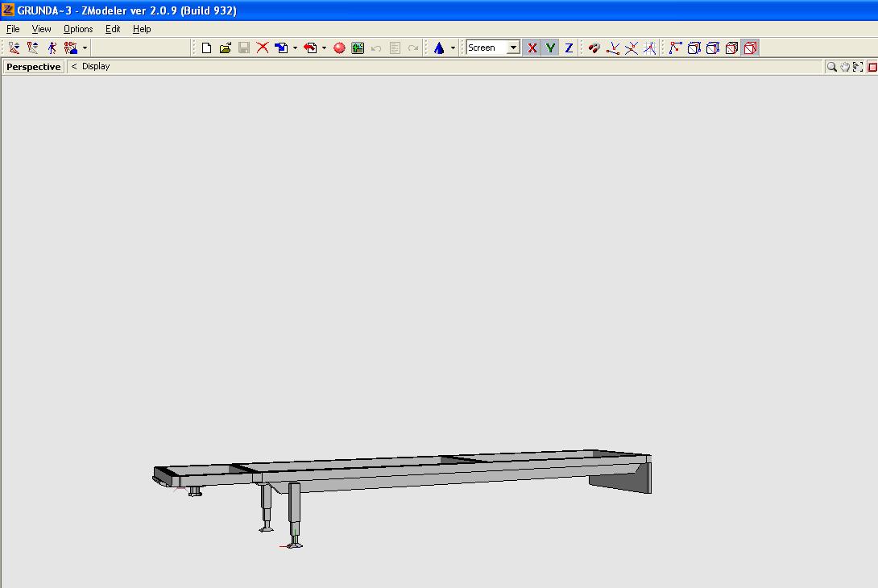This screenshot has height=588, width=878.
Task: Open the Options menu
Action: [x=78, y=29]
